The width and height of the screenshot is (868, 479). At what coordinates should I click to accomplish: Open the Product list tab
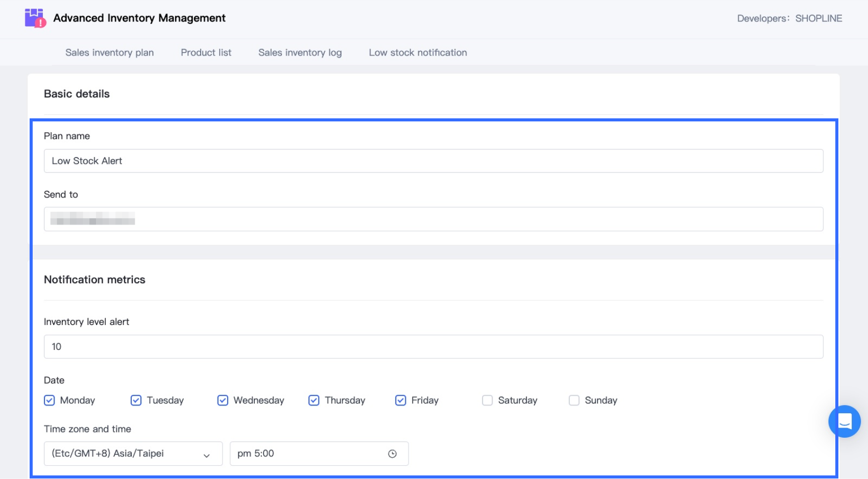click(x=206, y=53)
